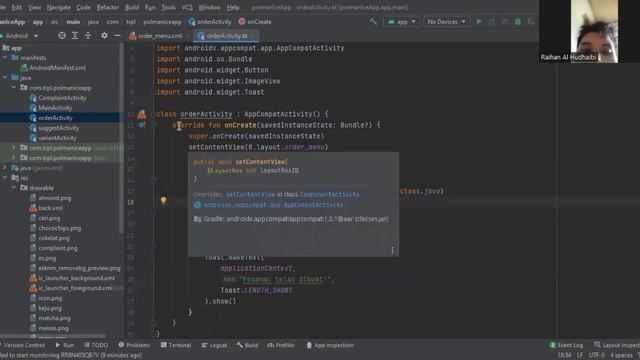Screen dimensions: 640x360
Task: Open the Code menu
Action: point(83,7)
